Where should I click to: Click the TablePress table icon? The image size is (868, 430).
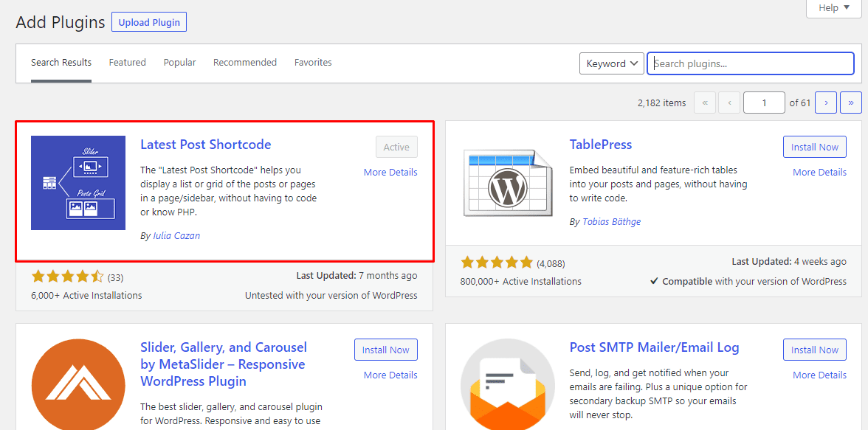click(x=508, y=183)
